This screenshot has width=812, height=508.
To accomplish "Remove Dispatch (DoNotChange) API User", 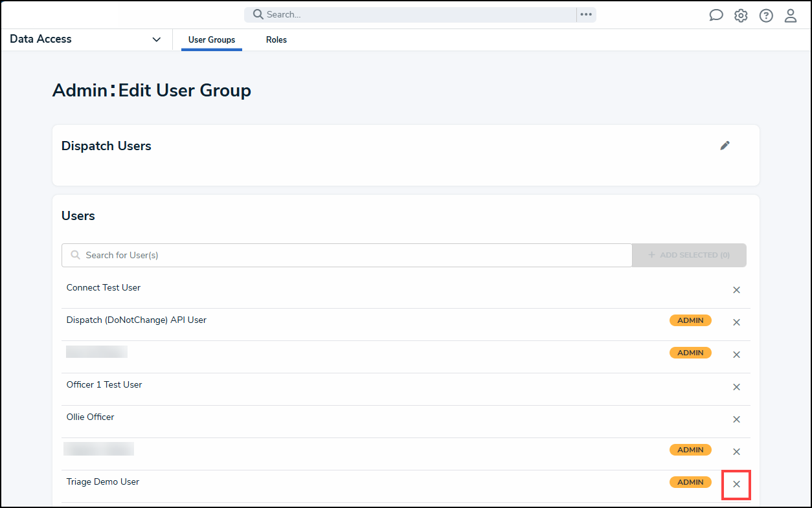I will click(736, 322).
